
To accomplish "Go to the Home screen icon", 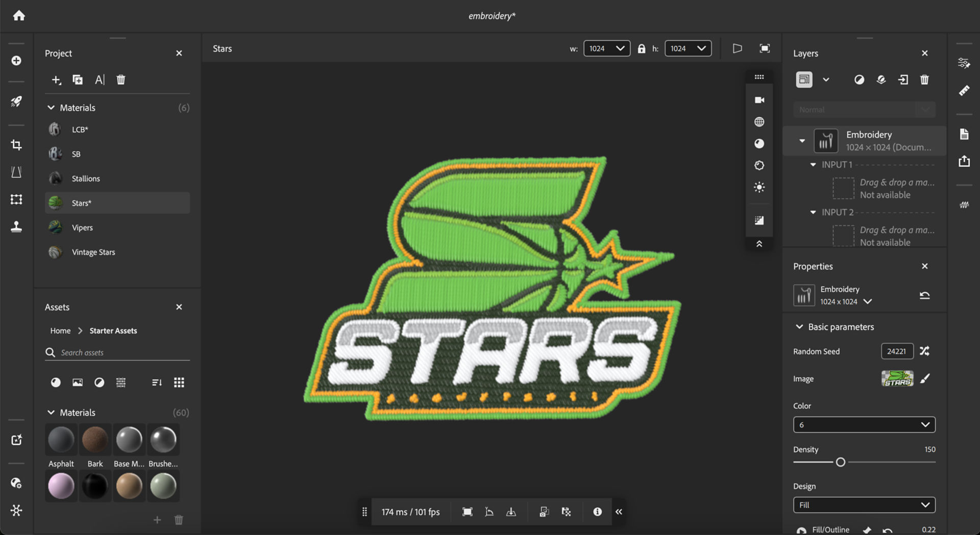I will point(19,16).
